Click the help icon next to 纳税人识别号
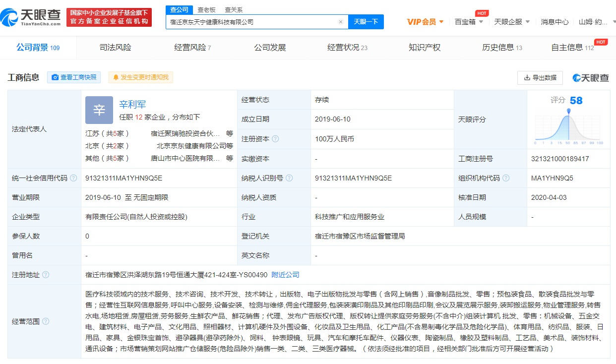616x364 pixels. [x=289, y=178]
